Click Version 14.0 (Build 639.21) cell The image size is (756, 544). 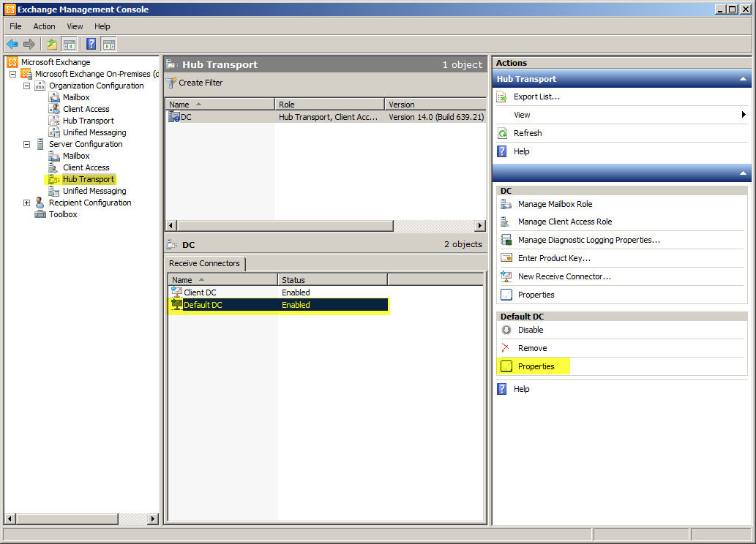(x=436, y=116)
